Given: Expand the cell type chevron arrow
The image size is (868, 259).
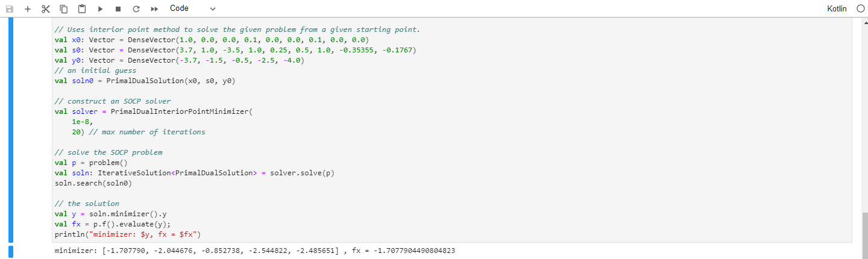Looking at the screenshot, I should pos(213,9).
